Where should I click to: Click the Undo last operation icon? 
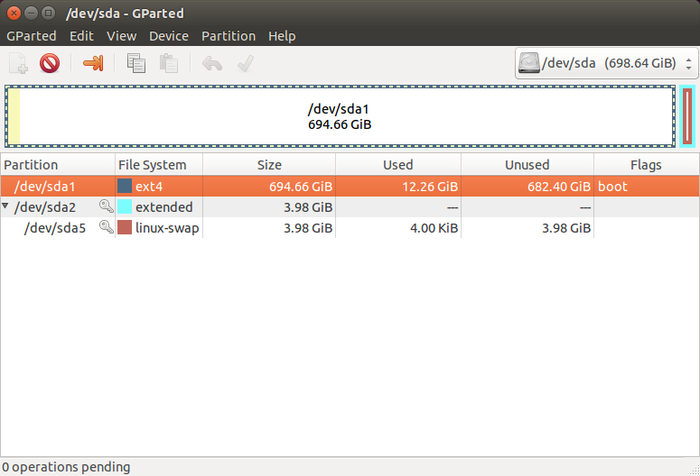coord(212,64)
